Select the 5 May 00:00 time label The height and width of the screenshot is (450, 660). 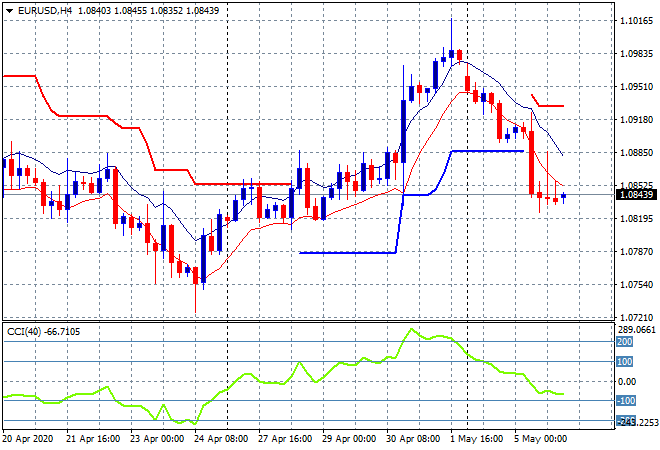click(x=540, y=439)
